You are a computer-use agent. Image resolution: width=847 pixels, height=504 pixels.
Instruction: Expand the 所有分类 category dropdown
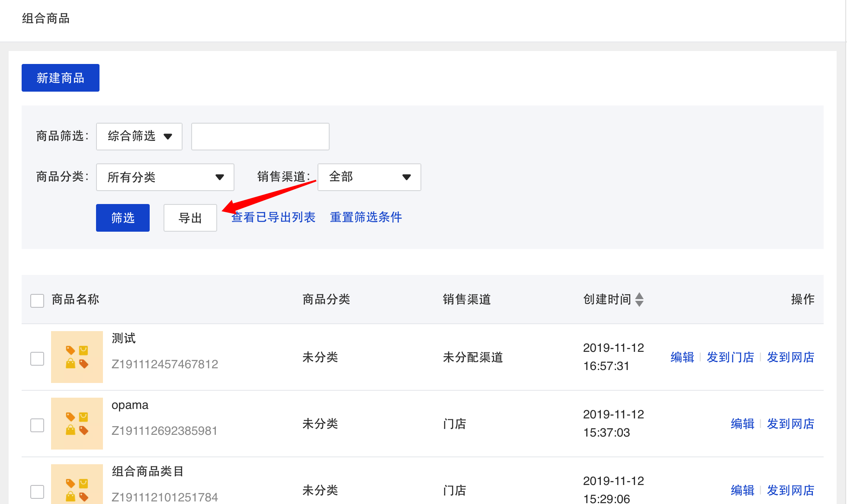[165, 177]
